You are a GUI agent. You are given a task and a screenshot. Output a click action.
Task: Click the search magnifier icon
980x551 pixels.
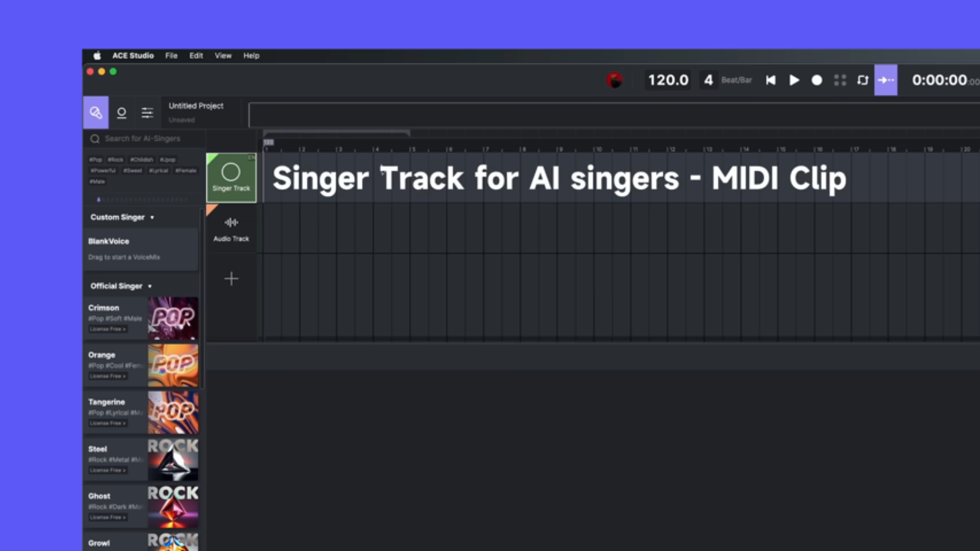(x=95, y=138)
